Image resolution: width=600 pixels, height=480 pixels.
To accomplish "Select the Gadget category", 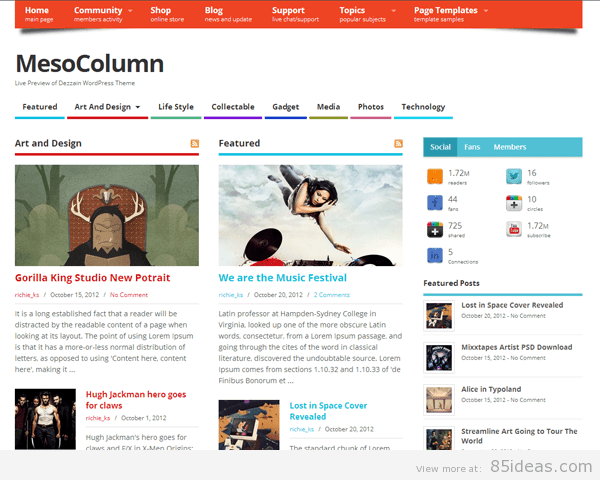I will point(285,107).
